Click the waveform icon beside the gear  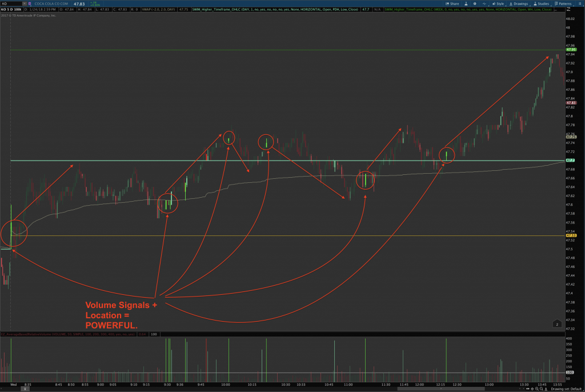[x=484, y=3]
